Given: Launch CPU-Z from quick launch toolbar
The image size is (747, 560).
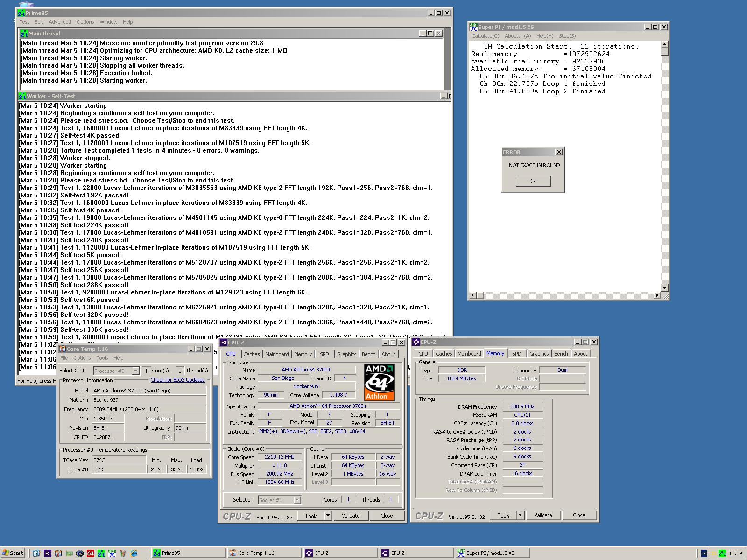Looking at the screenshot, I should point(47,553).
